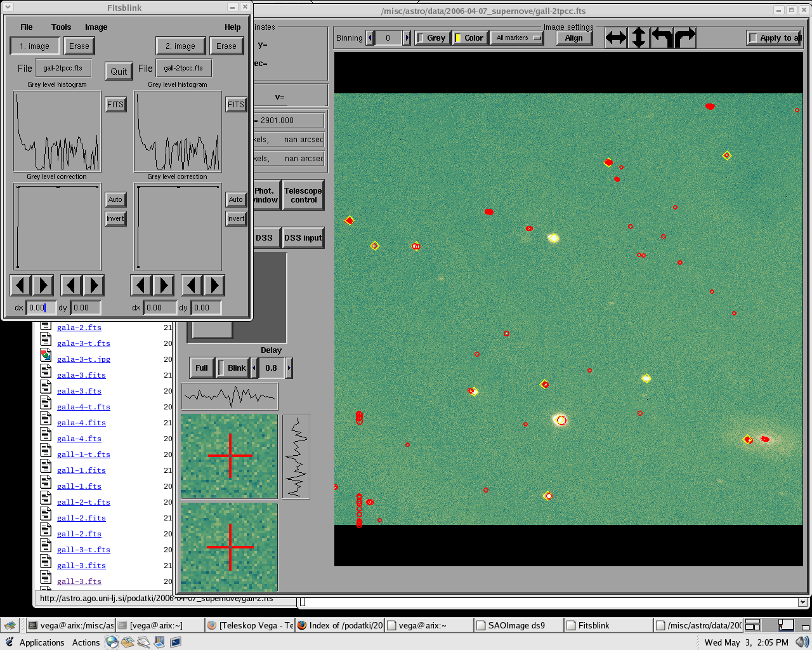Enable the Apply to all checkbox
This screenshot has height=650, width=812.
(x=775, y=38)
